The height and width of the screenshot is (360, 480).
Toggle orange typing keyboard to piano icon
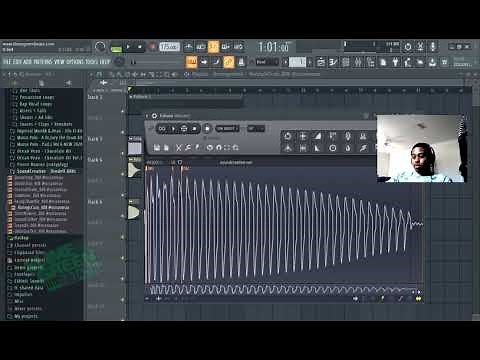(x=192, y=62)
